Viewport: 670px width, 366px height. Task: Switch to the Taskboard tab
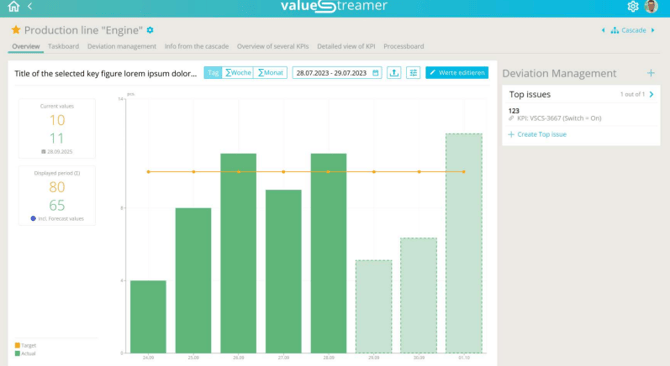coord(63,46)
